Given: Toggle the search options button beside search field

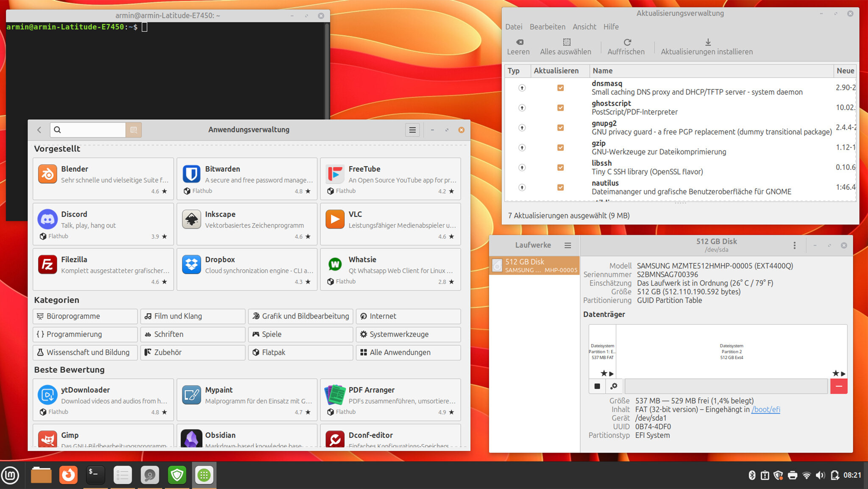Looking at the screenshot, I should coord(134,130).
